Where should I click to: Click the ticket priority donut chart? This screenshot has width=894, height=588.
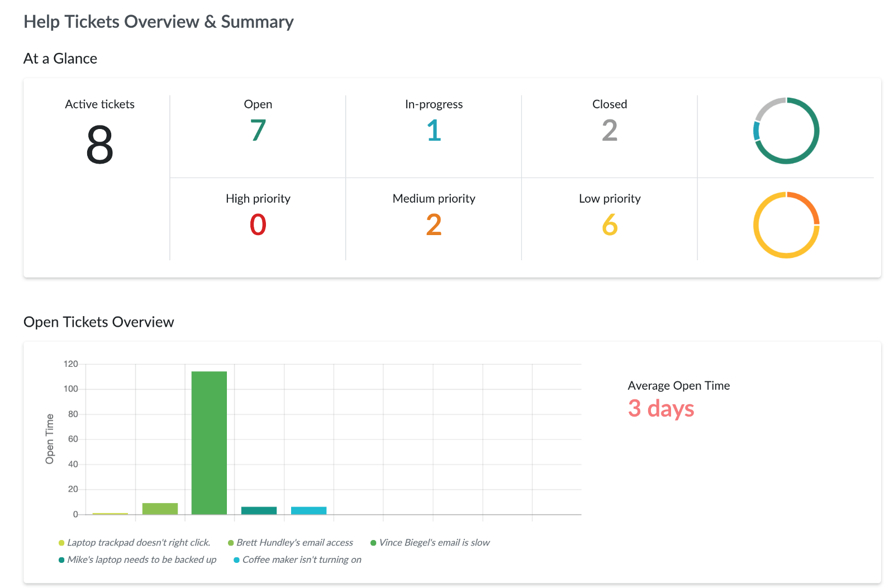click(786, 225)
